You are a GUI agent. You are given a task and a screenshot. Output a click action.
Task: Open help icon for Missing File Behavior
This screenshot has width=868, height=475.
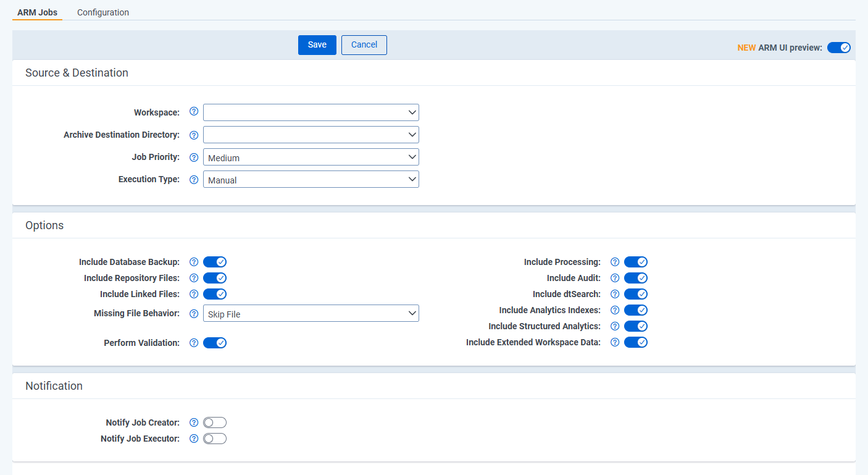[x=194, y=314]
